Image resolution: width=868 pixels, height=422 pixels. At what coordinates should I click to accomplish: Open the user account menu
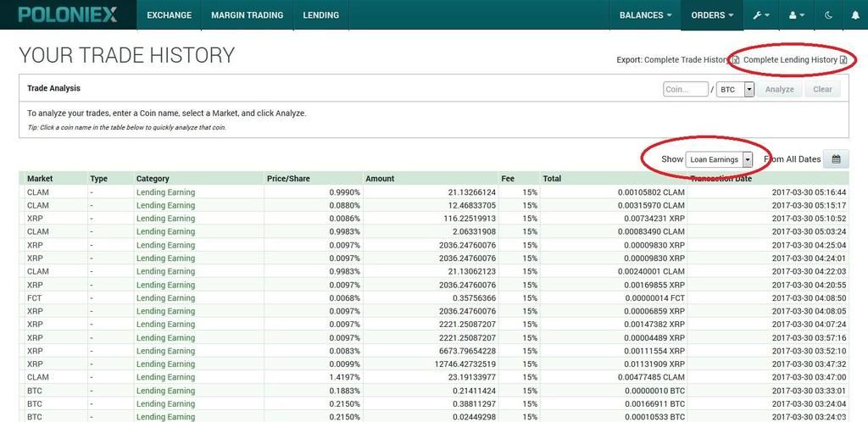click(797, 15)
